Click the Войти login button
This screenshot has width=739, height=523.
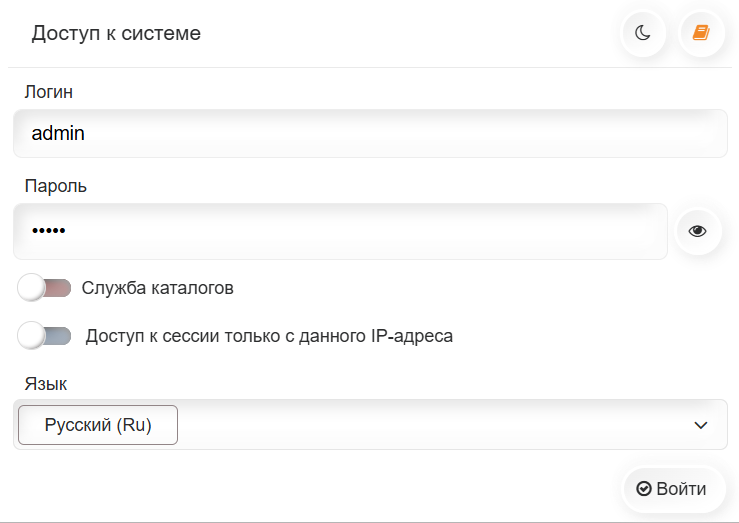(x=673, y=489)
